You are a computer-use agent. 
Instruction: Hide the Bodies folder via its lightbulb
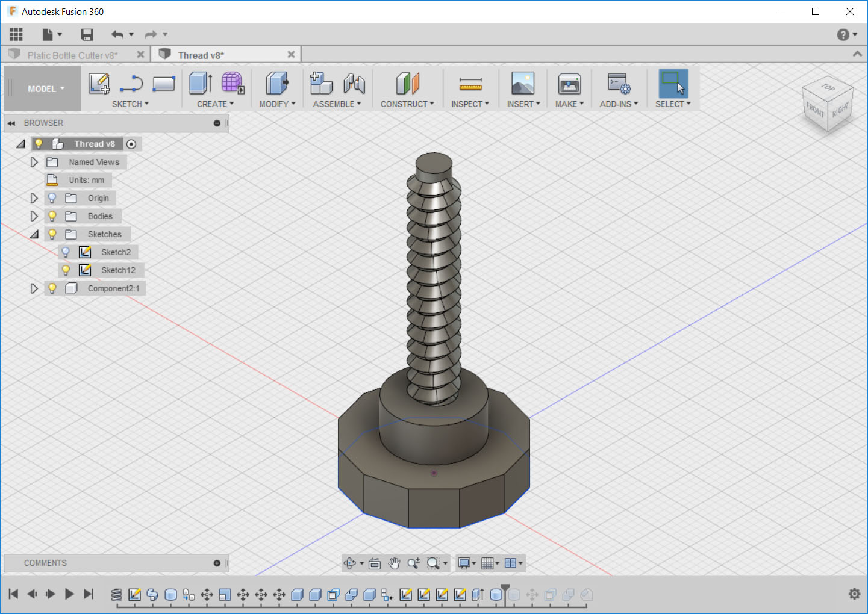coord(52,216)
